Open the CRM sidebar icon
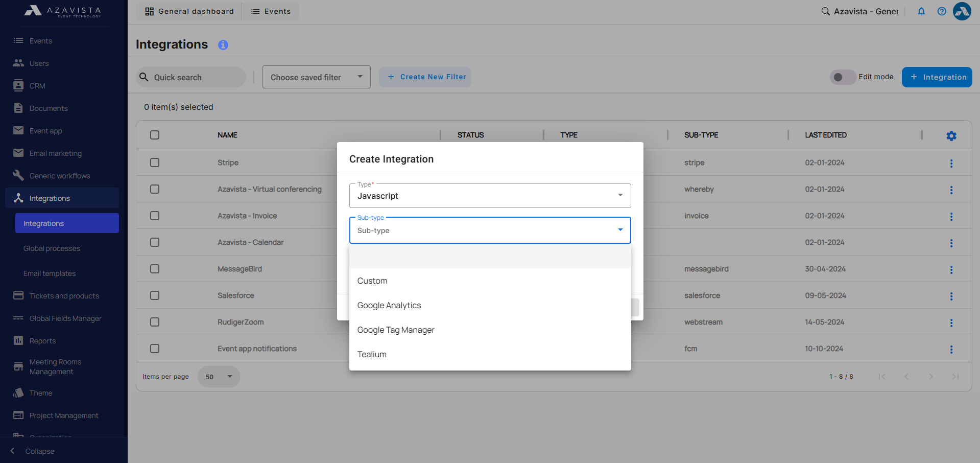 [18, 85]
